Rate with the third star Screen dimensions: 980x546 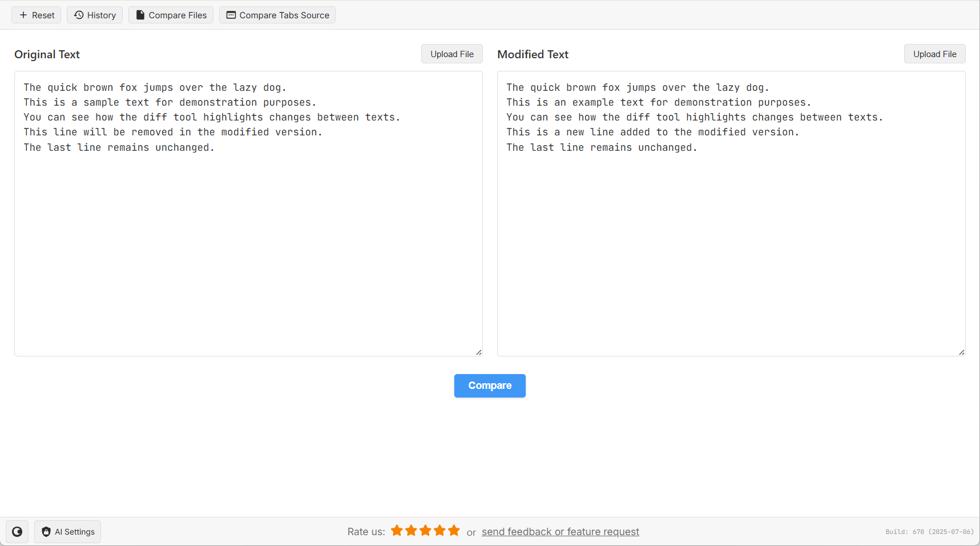pos(425,531)
